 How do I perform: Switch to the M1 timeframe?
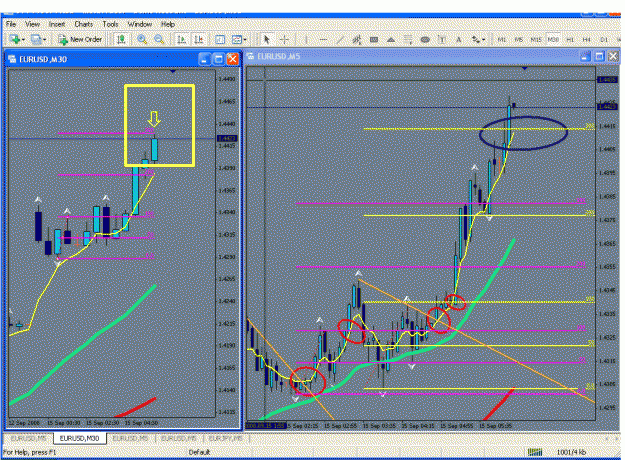(501, 39)
